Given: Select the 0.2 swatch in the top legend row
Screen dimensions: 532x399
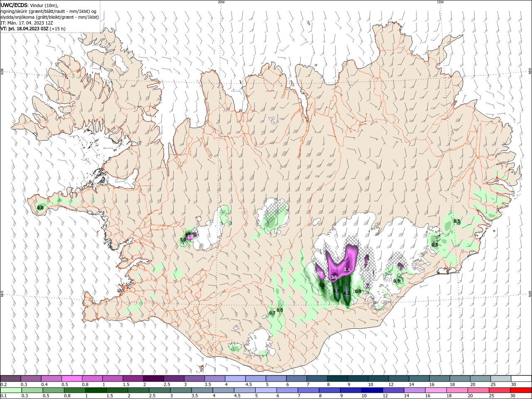Looking at the screenshot, I should pos(10,379).
